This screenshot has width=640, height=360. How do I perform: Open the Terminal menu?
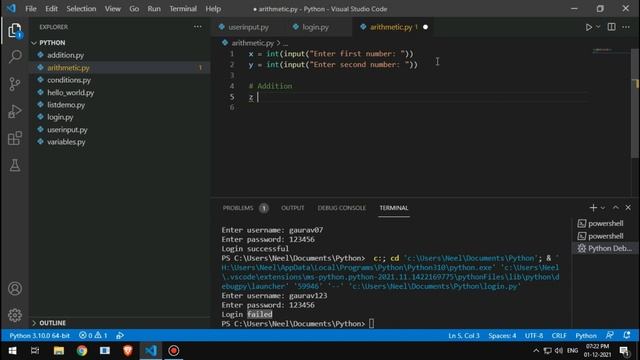pos(183,9)
